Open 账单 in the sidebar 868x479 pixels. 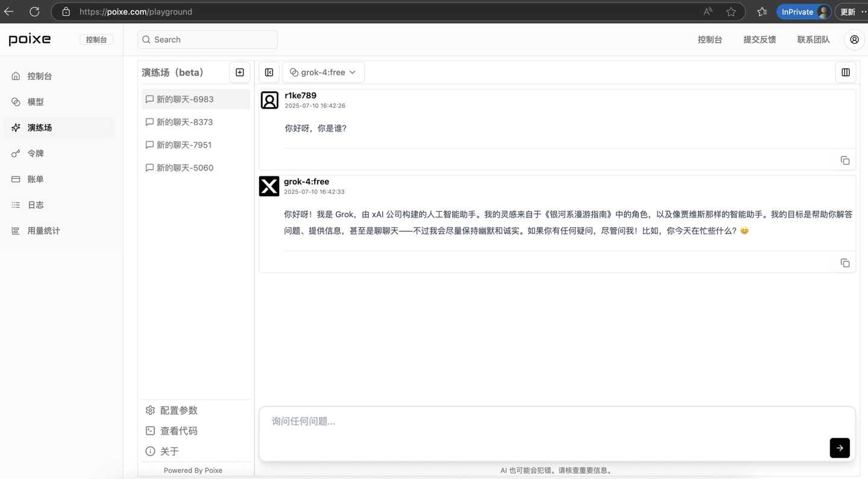pos(58,179)
